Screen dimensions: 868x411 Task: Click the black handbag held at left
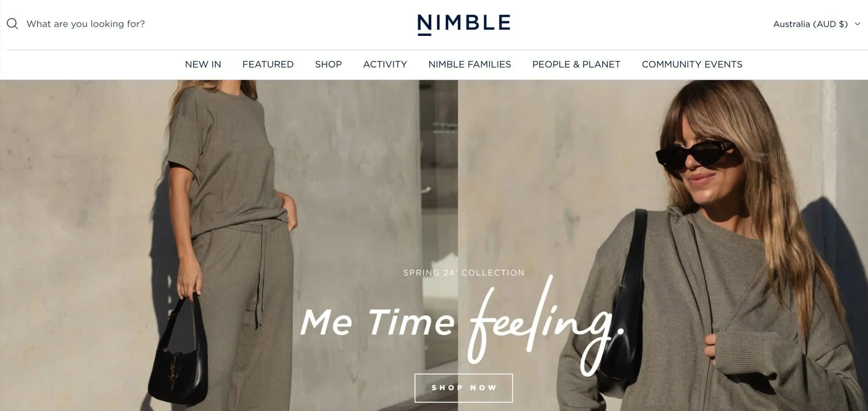179,352
